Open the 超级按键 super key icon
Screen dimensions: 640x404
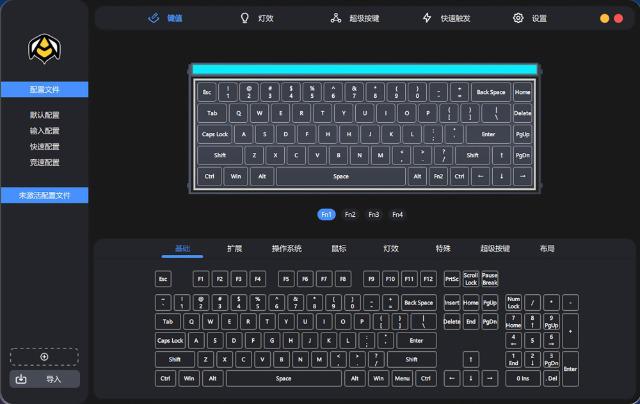[x=336, y=18]
